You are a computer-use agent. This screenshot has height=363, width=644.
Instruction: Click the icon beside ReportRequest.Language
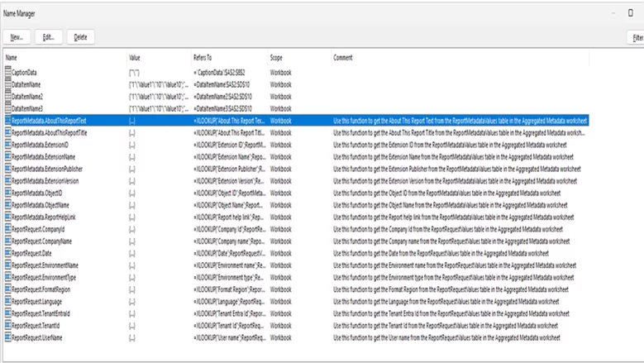point(7,302)
